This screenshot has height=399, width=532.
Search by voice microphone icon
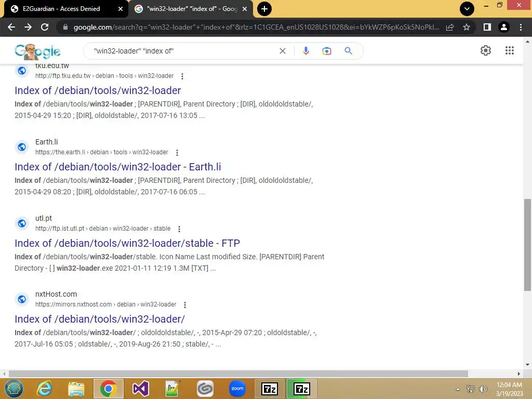click(305, 51)
